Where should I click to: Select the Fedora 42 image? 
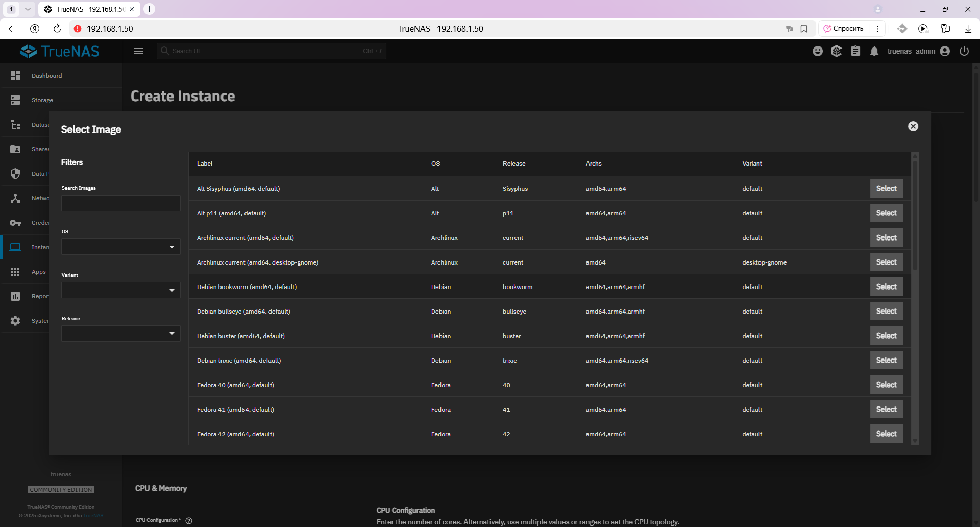886,434
